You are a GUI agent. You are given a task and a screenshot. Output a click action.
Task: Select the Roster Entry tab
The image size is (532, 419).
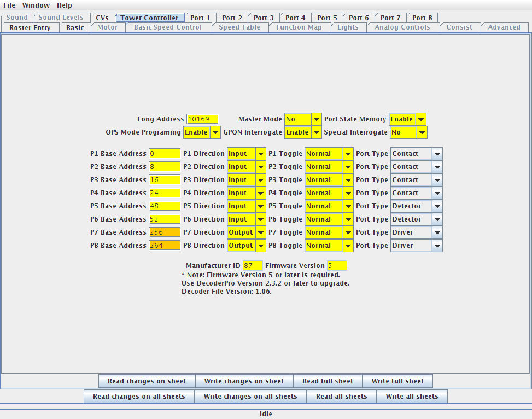pos(30,27)
